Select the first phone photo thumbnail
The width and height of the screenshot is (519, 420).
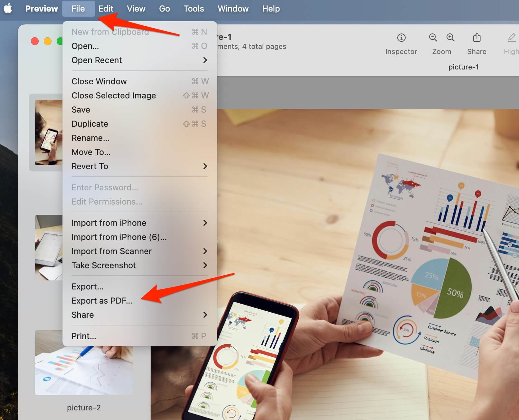pos(48,132)
